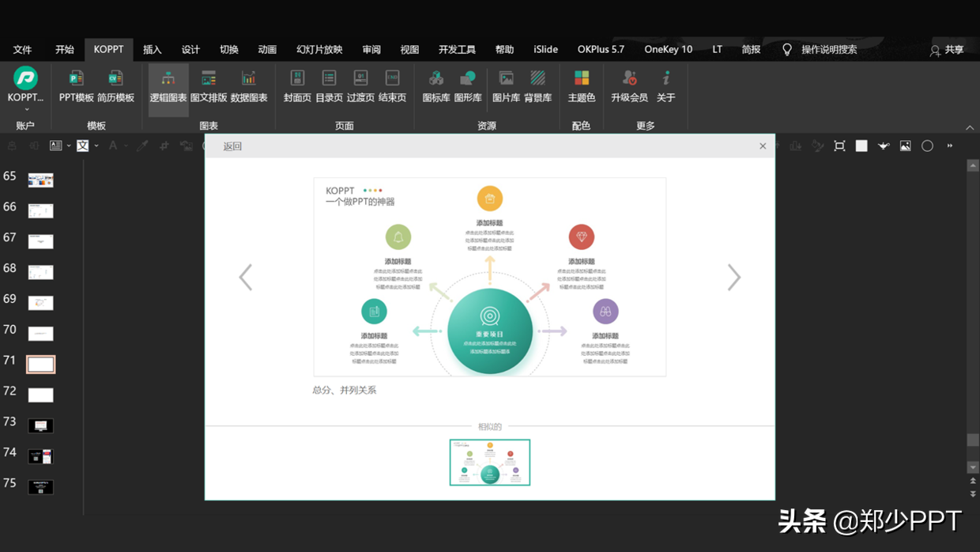Switch to the 插入 ribbon tab
This screenshot has width=980, height=552.
pos(152,49)
